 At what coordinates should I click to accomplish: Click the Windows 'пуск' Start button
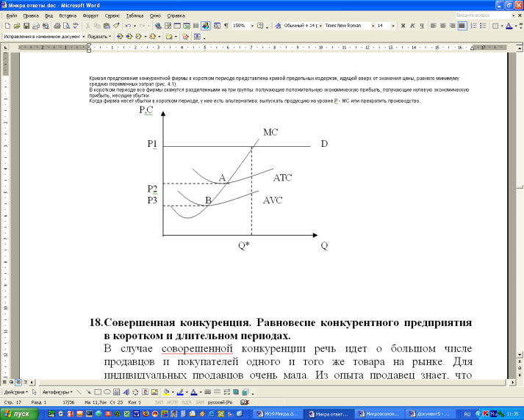pyautogui.click(x=20, y=414)
